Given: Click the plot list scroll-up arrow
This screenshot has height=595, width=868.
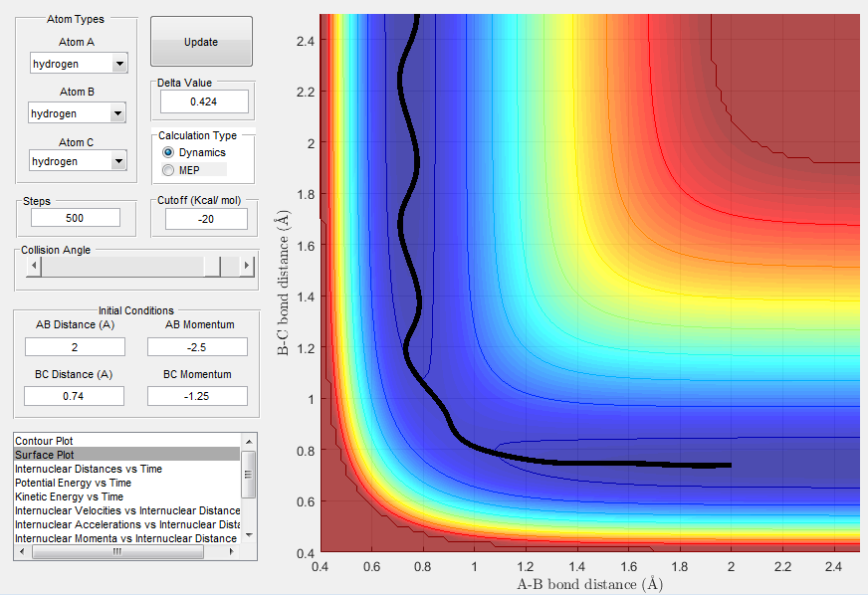Looking at the screenshot, I should (x=249, y=442).
